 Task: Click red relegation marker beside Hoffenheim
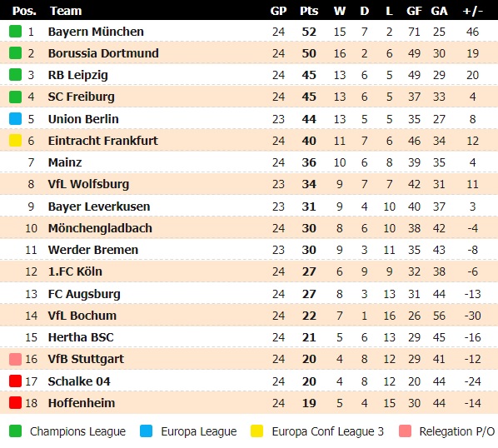tap(15, 403)
